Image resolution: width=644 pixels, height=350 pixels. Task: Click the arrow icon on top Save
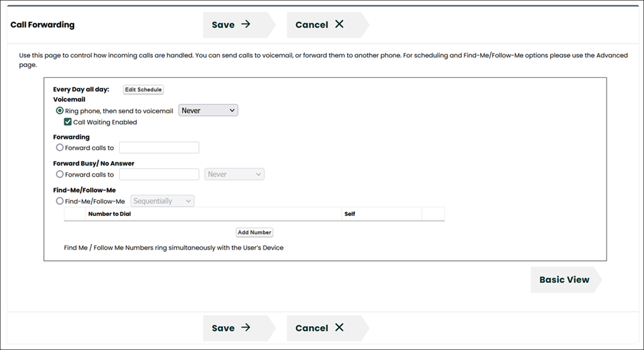245,24
